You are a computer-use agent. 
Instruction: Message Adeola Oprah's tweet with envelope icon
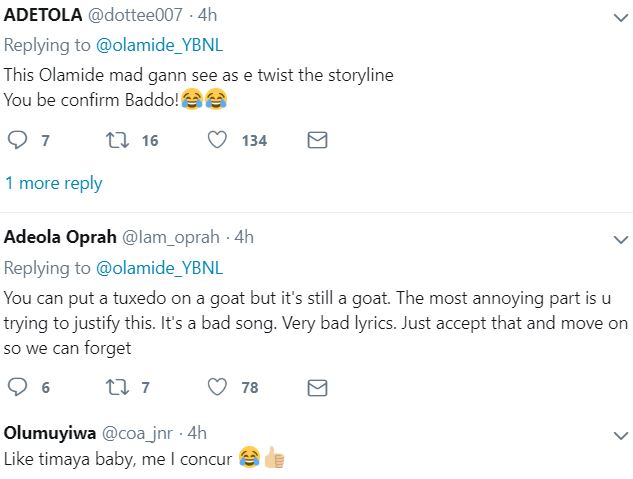pyautogui.click(x=317, y=387)
